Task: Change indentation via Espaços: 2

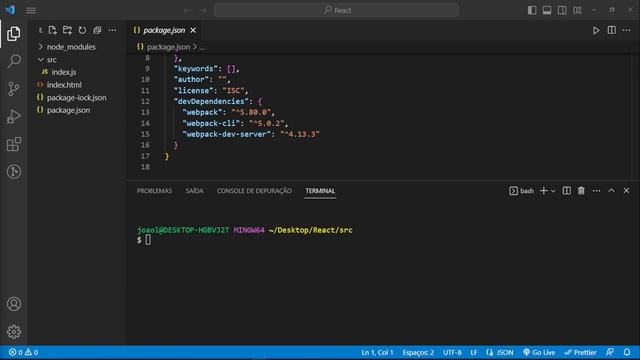Action: (418, 352)
